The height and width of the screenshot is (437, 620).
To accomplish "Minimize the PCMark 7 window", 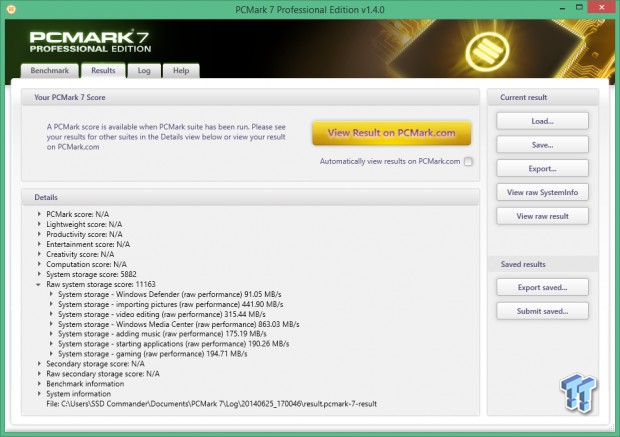I will click(562, 8).
